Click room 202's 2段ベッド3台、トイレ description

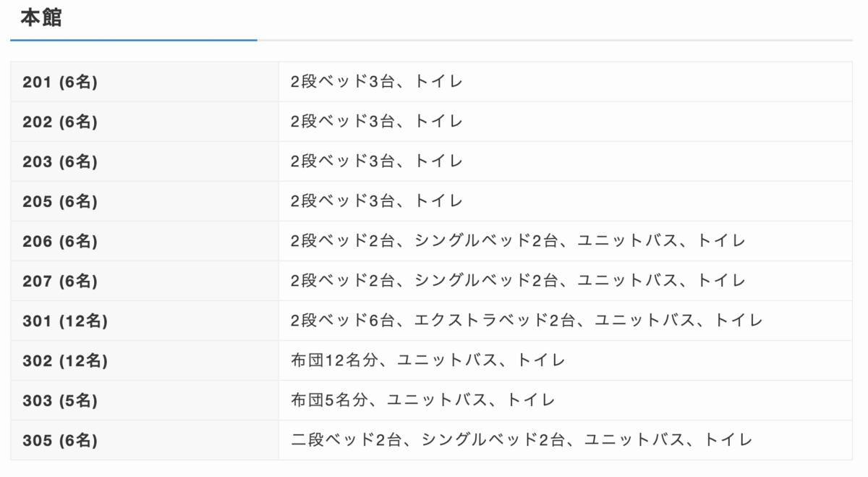pos(376,122)
